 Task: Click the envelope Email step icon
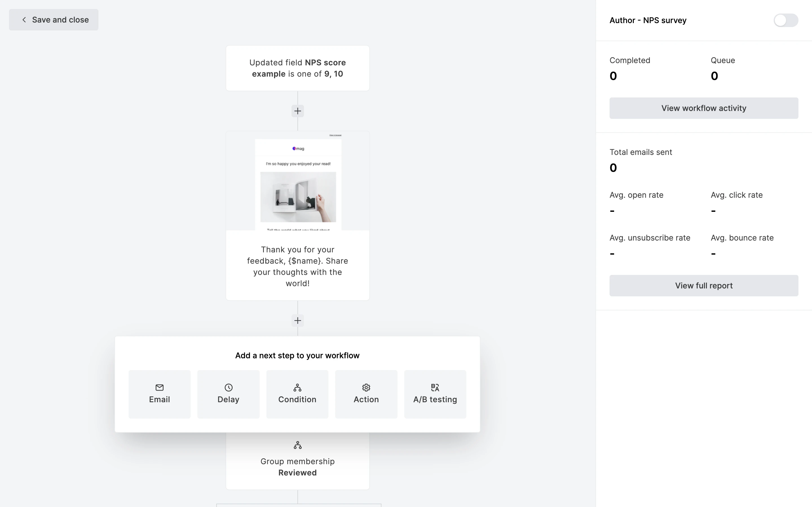point(159,387)
